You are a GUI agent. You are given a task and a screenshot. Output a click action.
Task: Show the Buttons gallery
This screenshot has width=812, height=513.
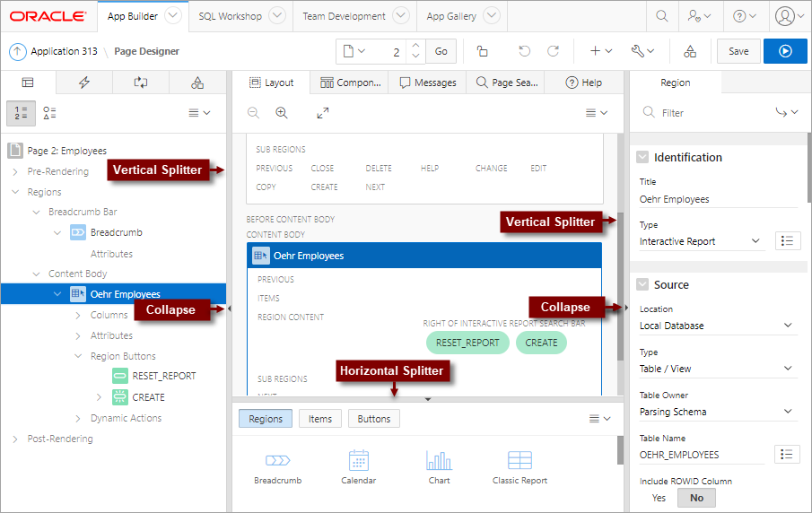(374, 419)
